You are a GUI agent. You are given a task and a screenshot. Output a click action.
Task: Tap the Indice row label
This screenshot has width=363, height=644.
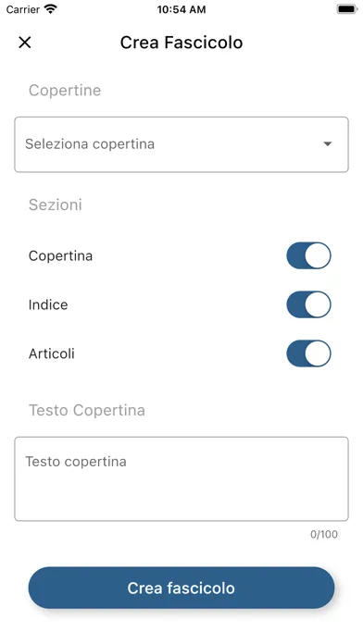(48, 304)
